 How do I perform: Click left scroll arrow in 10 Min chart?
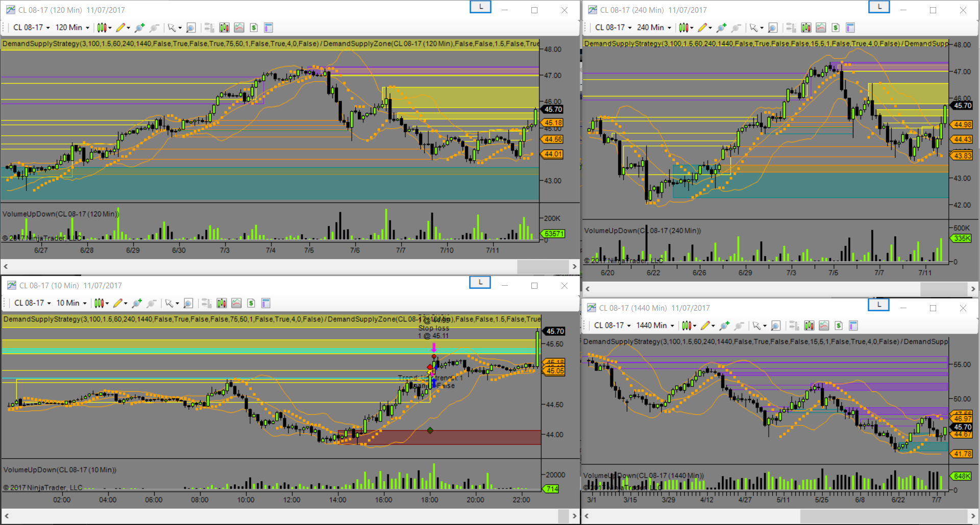pyautogui.click(x=7, y=516)
